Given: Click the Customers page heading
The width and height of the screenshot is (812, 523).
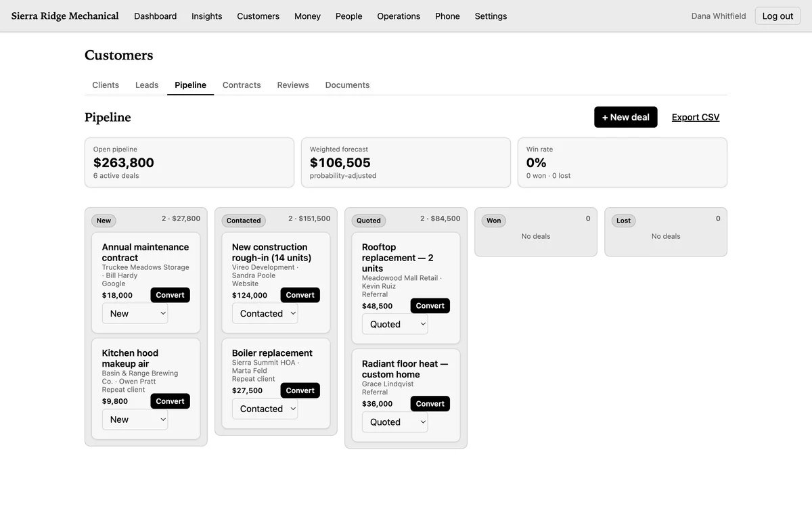Looking at the screenshot, I should tap(119, 55).
